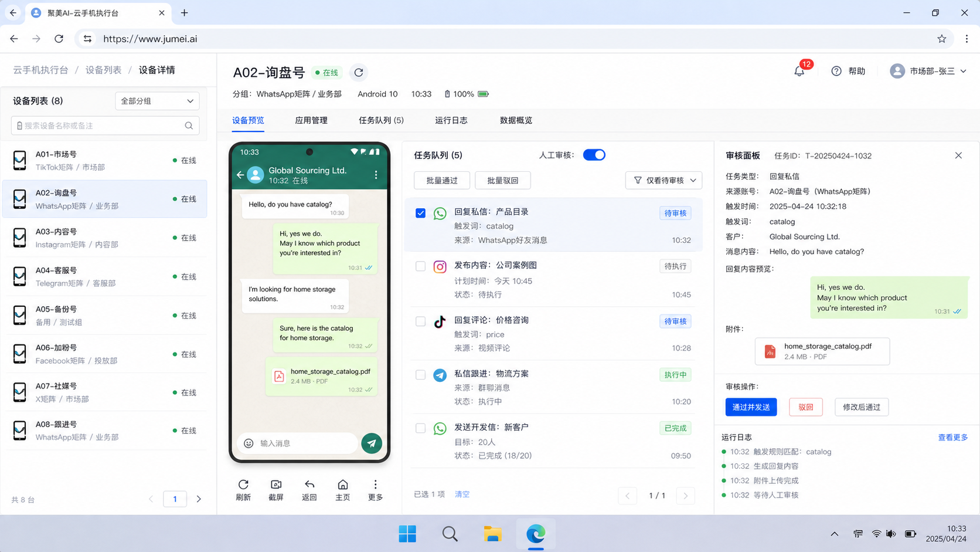Viewport: 980px width, 552px height.
Task: Show hidden system tray icons
Action: click(x=835, y=534)
